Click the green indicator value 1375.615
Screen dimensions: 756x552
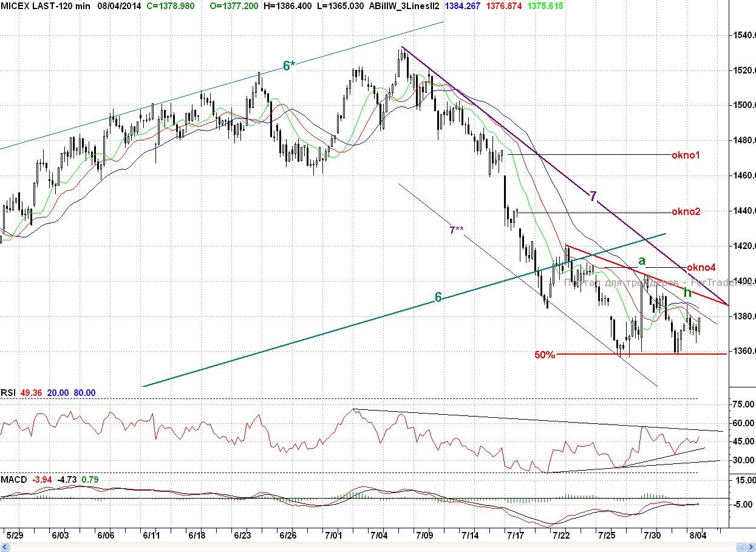point(545,5)
